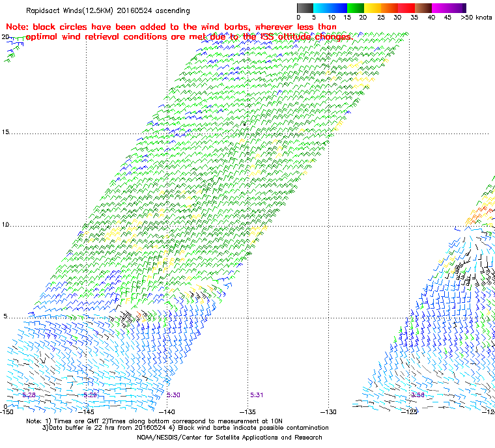495x448 pixels.
Task: Click the NOAA/NESDIS credit line
Action: (229, 438)
